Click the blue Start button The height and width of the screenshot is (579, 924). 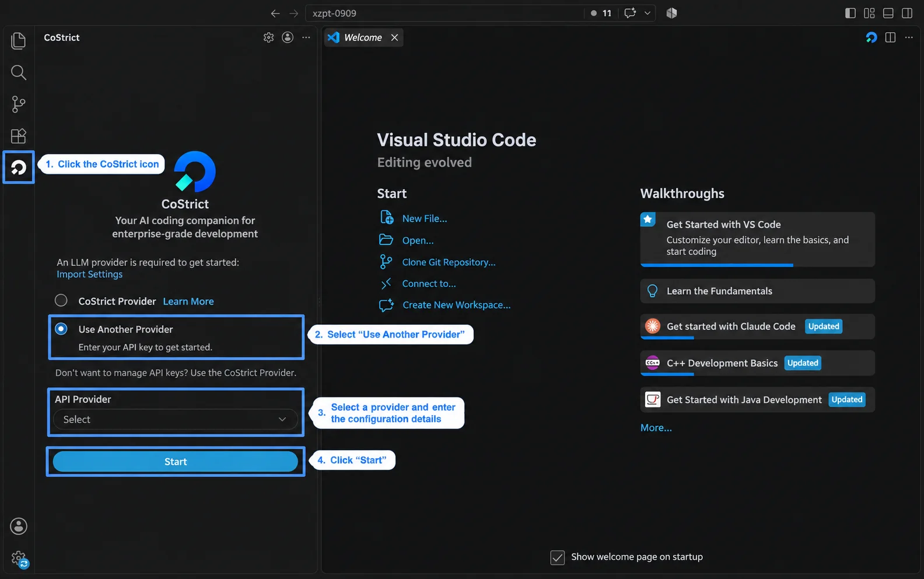pyautogui.click(x=176, y=462)
